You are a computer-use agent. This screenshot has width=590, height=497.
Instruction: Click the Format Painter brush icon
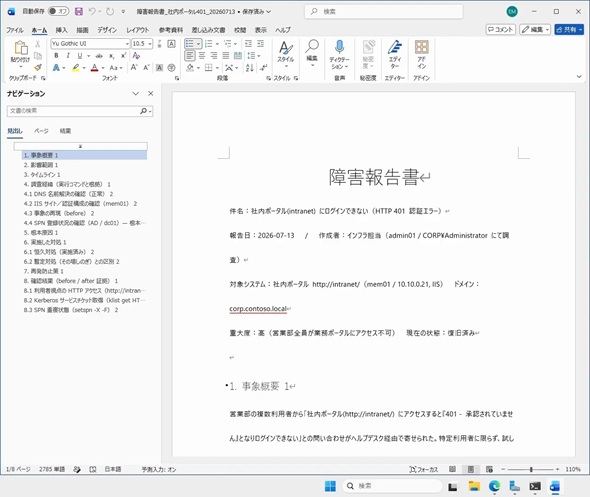(x=38, y=67)
